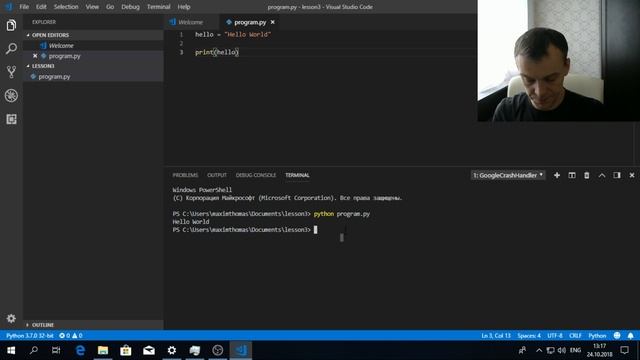Show hidden system tray icons
Image resolution: width=640 pixels, height=360 pixels.
coord(539,350)
